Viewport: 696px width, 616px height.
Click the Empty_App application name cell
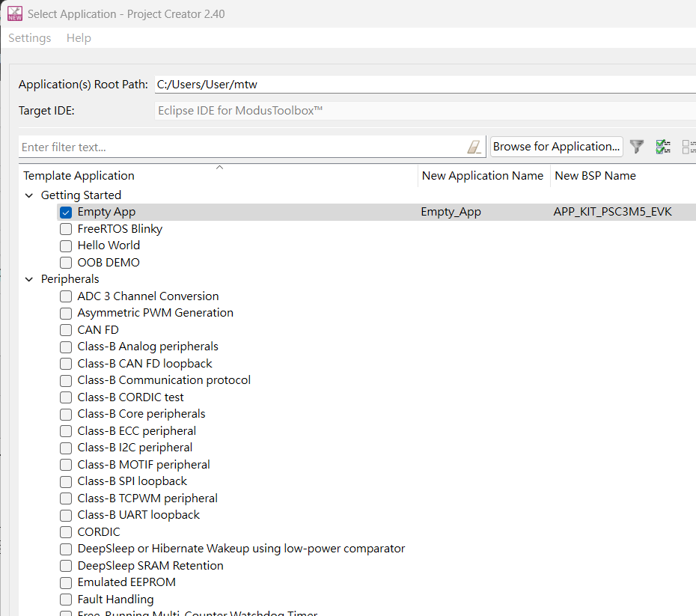451,212
